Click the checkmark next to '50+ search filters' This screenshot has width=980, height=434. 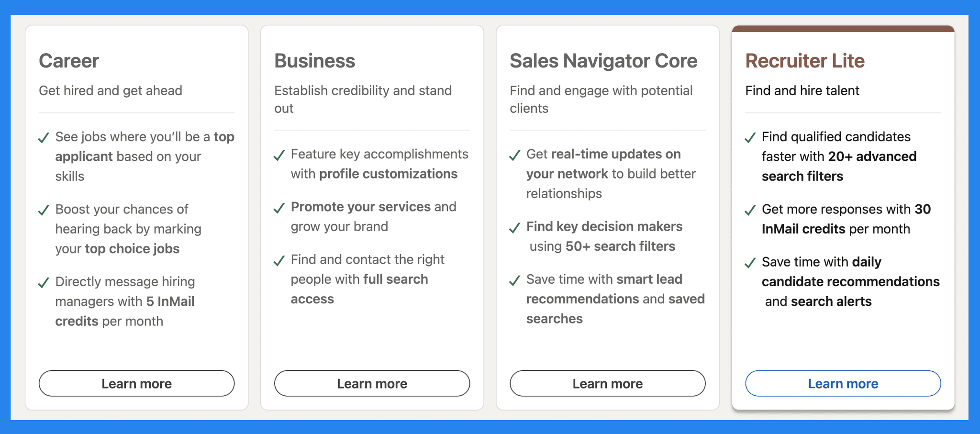click(x=515, y=227)
